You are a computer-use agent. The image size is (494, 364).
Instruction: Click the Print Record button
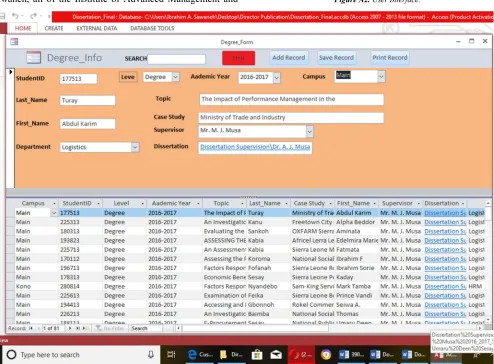pos(390,58)
